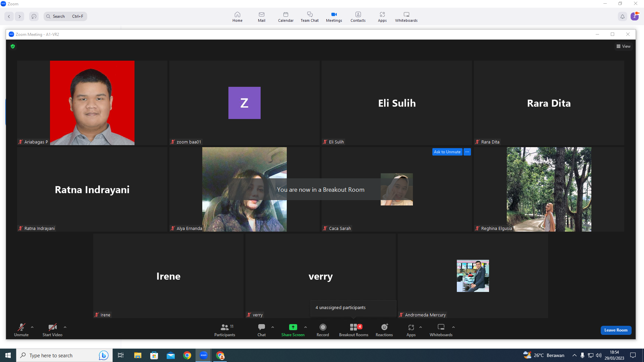Open Microsoft Store from the taskbar

[x=154, y=355]
